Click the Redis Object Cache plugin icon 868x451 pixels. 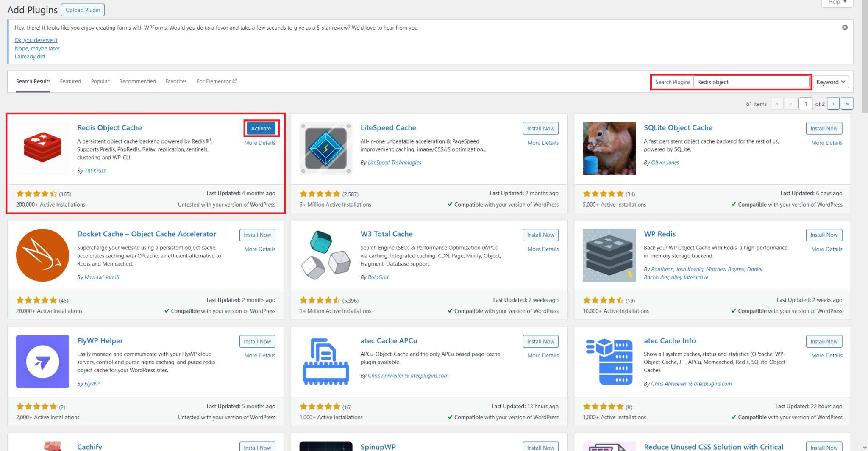[42, 148]
